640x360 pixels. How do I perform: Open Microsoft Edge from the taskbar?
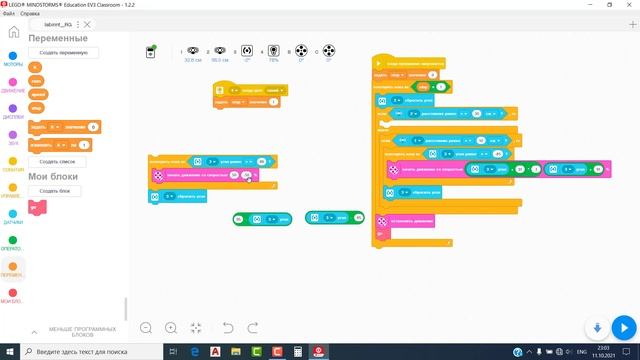(x=195, y=351)
